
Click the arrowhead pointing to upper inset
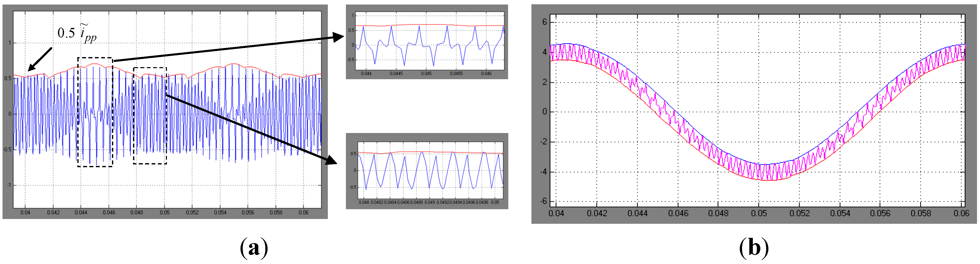pos(338,37)
